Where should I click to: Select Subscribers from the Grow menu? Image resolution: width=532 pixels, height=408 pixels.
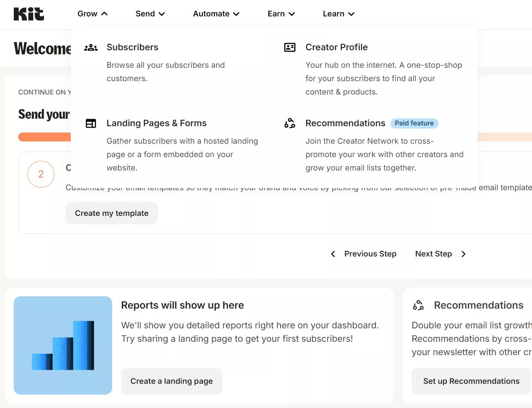tap(132, 47)
